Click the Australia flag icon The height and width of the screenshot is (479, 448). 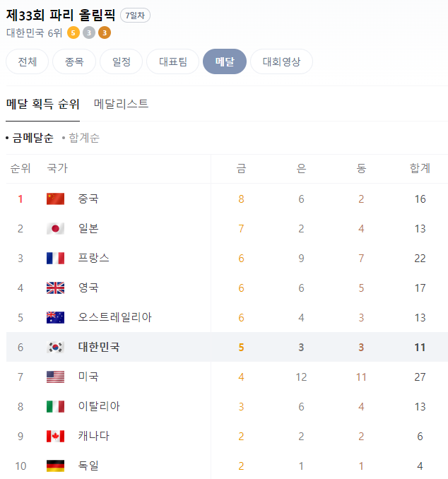55,317
